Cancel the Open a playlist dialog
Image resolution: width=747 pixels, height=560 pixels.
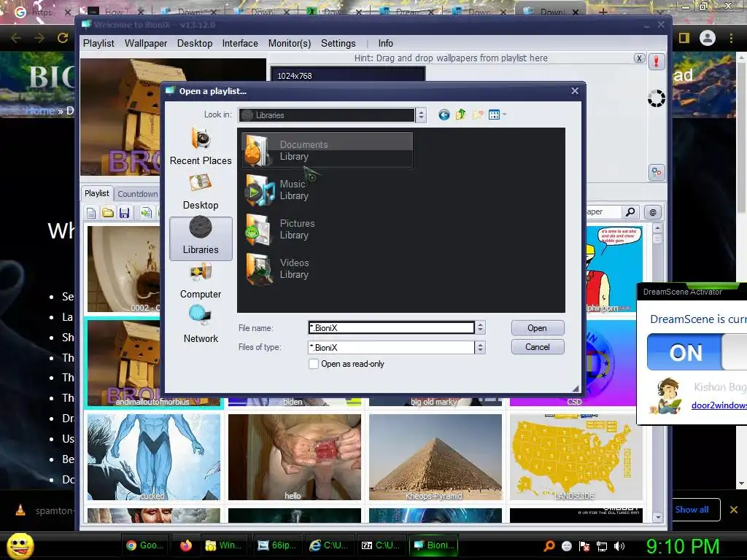click(538, 347)
